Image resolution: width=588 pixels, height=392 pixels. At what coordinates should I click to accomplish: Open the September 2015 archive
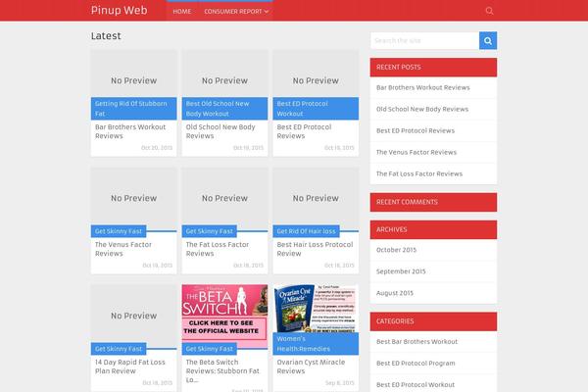[401, 271]
